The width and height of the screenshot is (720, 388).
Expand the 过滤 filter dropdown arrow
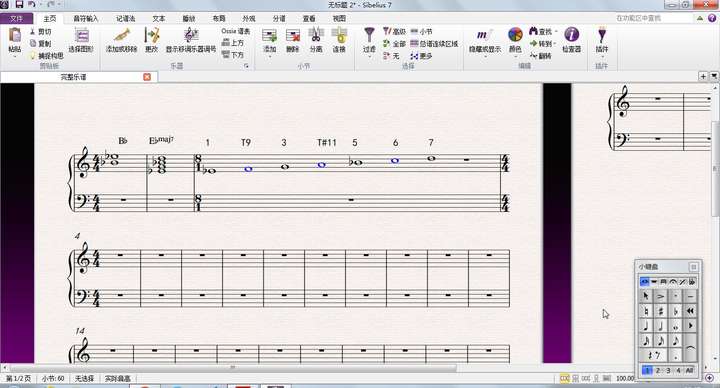point(369,56)
